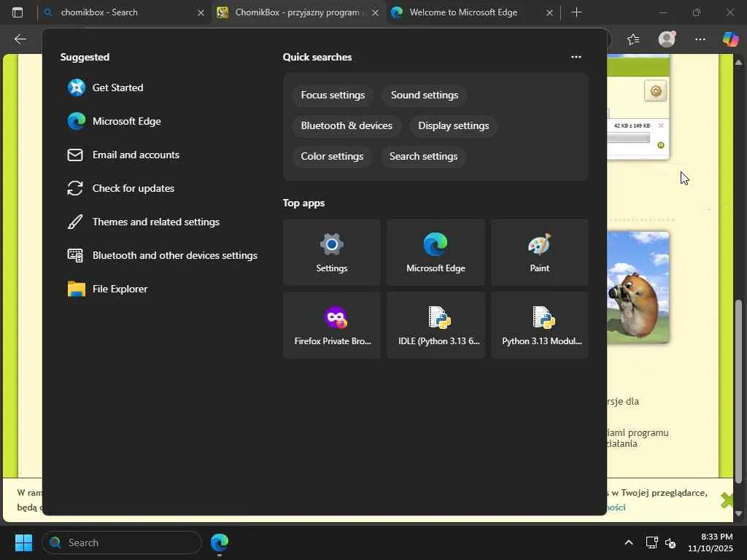Image resolution: width=747 pixels, height=560 pixels.
Task: Select Display settings quick search
Action: (x=453, y=125)
